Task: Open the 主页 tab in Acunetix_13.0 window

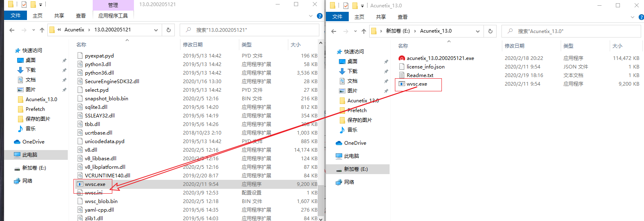Action: pos(359,17)
